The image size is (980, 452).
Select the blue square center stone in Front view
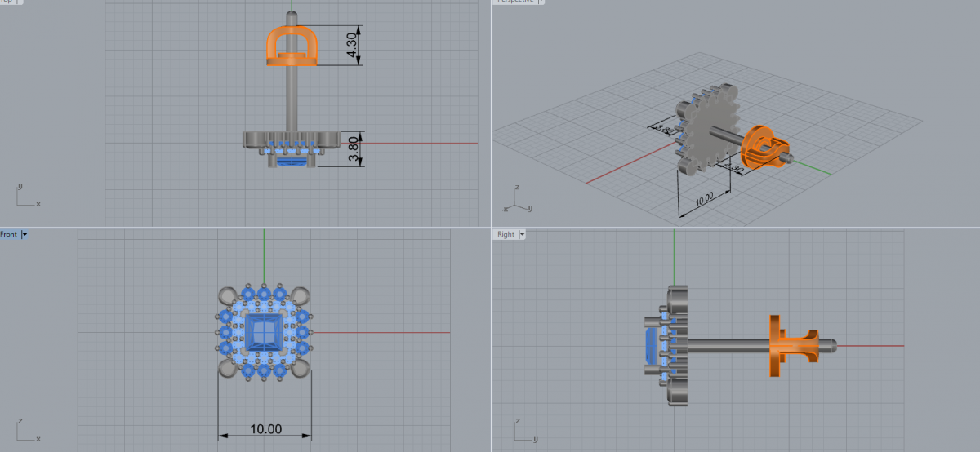point(264,334)
